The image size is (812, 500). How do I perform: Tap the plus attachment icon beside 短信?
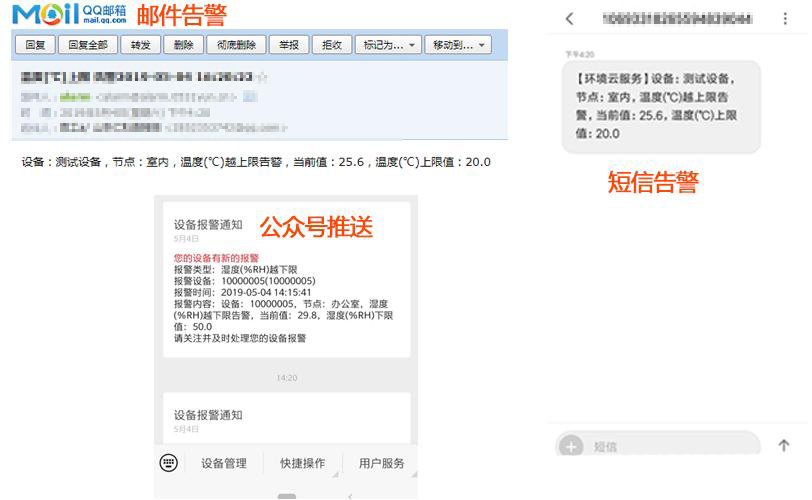point(572,447)
